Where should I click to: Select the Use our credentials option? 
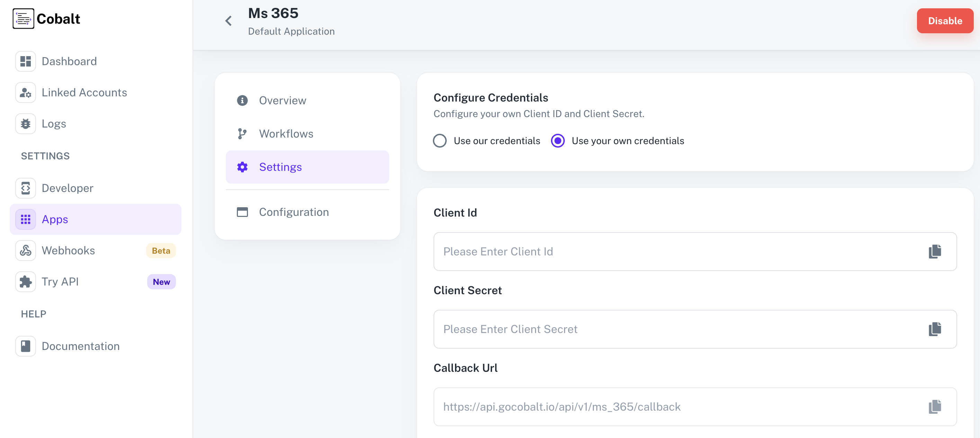(x=440, y=140)
